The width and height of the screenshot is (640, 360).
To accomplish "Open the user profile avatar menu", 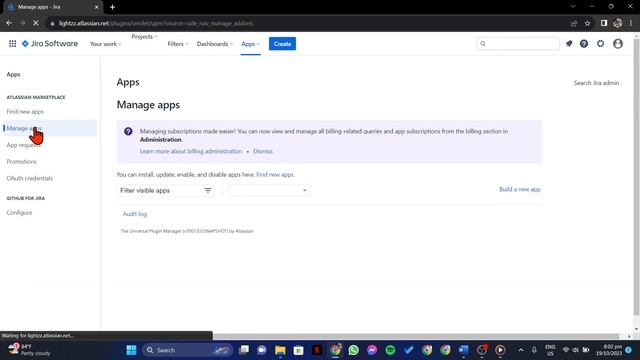I will tap(618, 44).
